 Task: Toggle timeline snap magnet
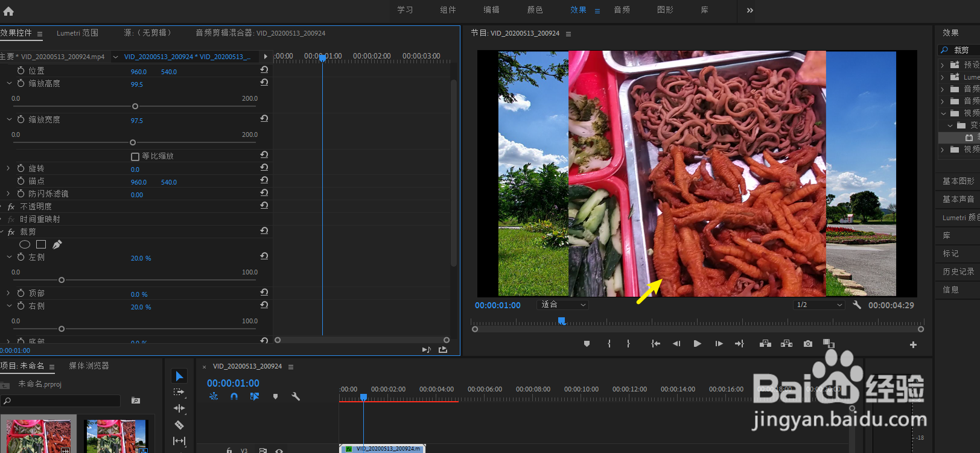click(x=234, y=396)
